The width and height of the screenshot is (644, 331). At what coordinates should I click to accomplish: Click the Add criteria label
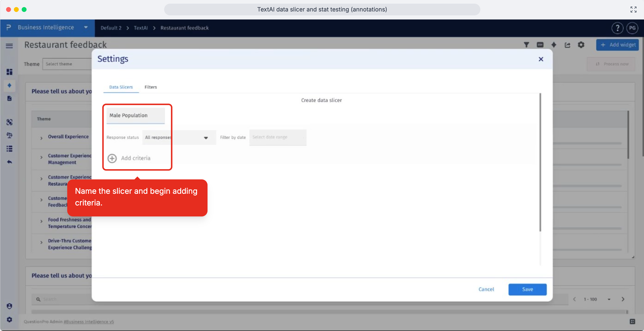click(136, 158)
